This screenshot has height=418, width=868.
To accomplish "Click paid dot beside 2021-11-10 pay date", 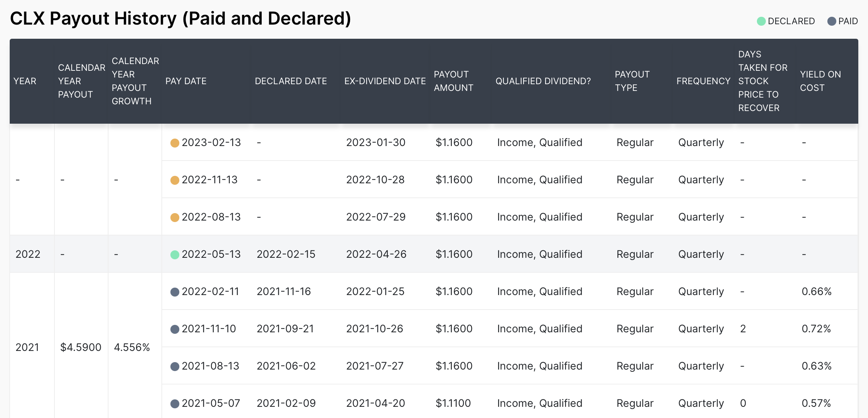I will (x=174, y=329).
